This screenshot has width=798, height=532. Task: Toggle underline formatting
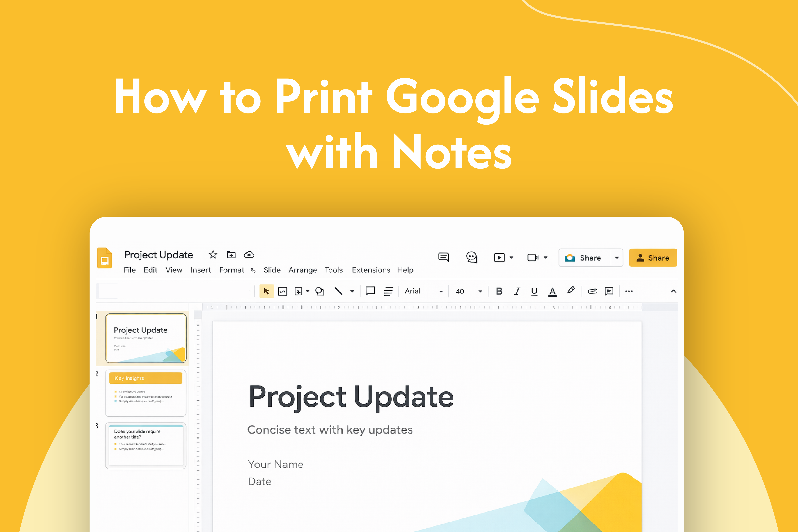point(534,291)
